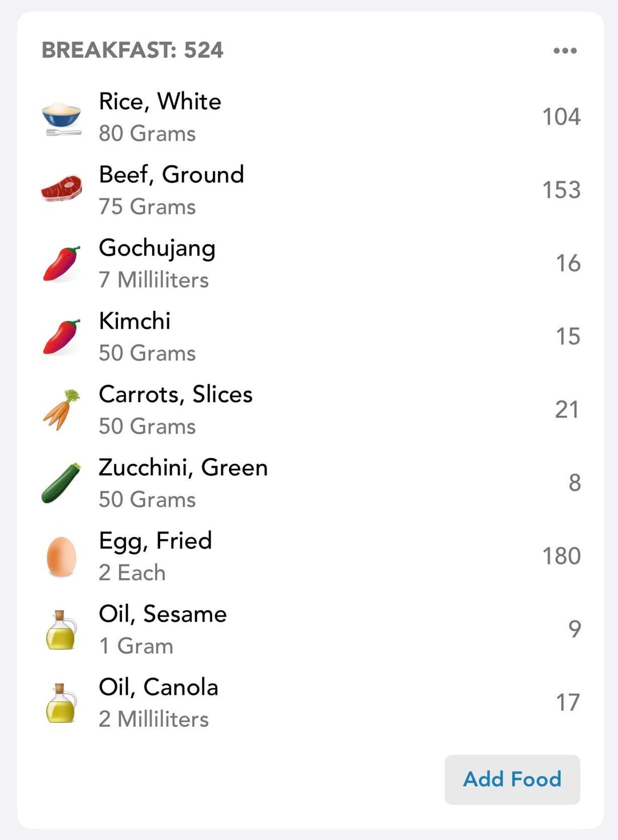Tap the carrot icon
This screenshot has height=840, width=618.
[x=62, y=409]
